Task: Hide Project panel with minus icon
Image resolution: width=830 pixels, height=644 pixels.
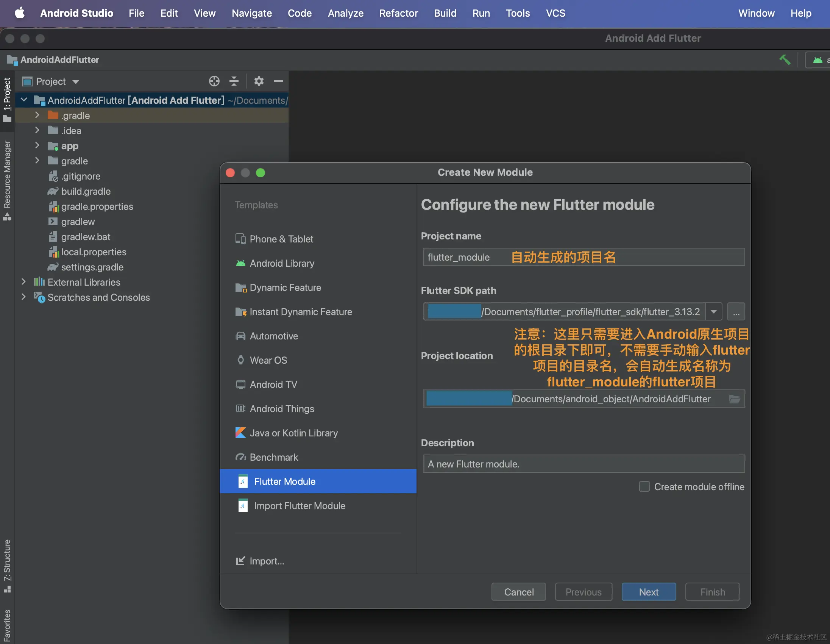Action: click(x=279, y=81)
